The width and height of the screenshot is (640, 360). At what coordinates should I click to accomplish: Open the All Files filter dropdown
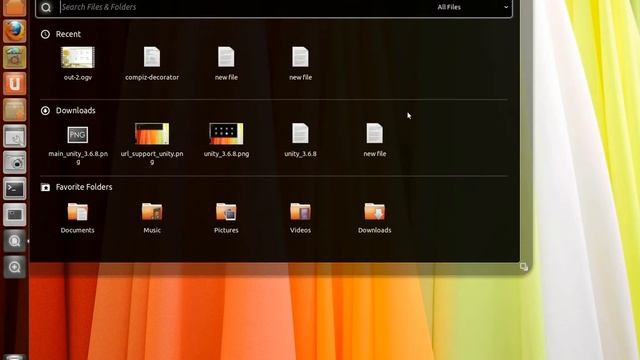pos(473,7)
